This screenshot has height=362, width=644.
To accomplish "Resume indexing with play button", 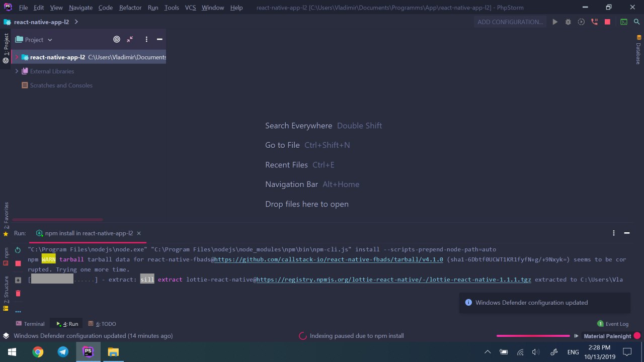I will pos(576,336).
